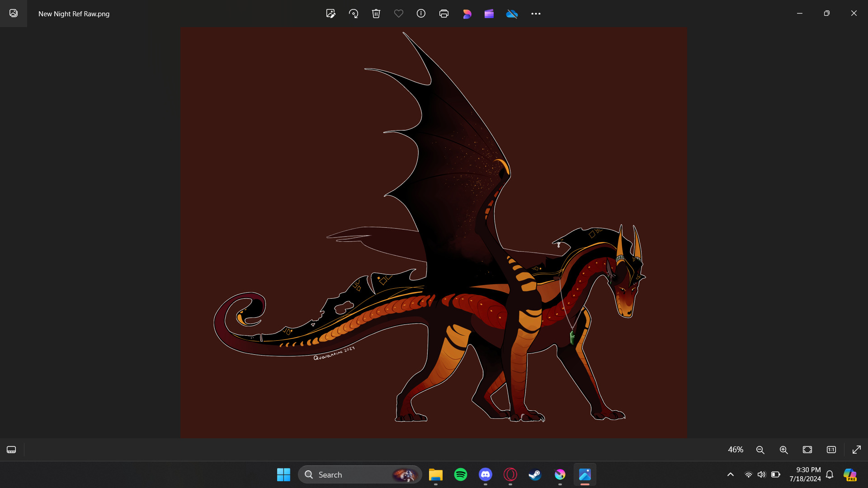The width and height of the screenshot is (868, 488).
Task: View image at actual size
Action: (x=831, y=450)
